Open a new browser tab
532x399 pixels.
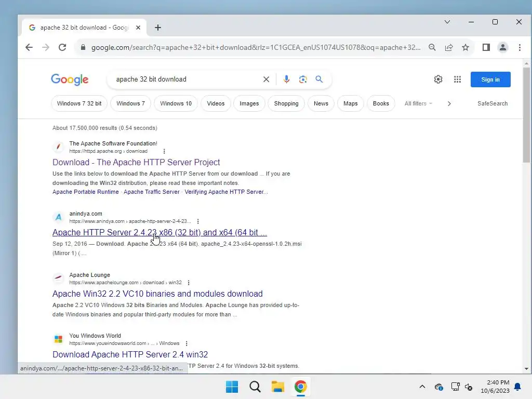[158, 28]
